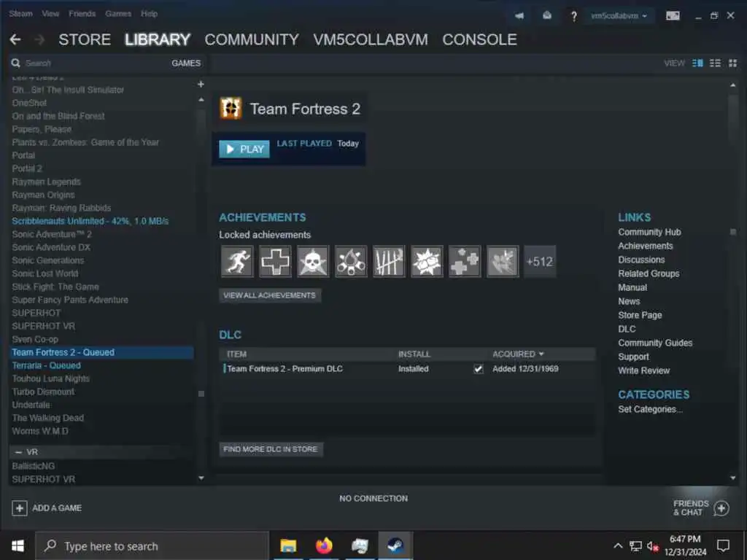Select the grid view icon
The width and height of the screenshot is (747, 560).
pos(732,63)
